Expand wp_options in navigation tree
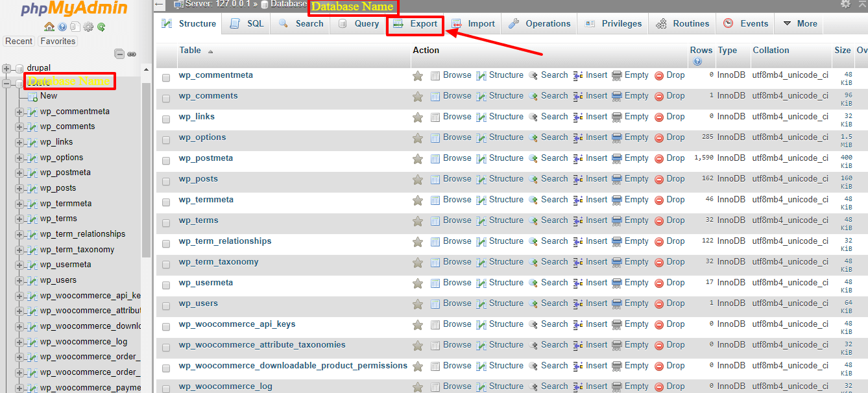Viewport: 868px width, 393px height. point(19,158)
